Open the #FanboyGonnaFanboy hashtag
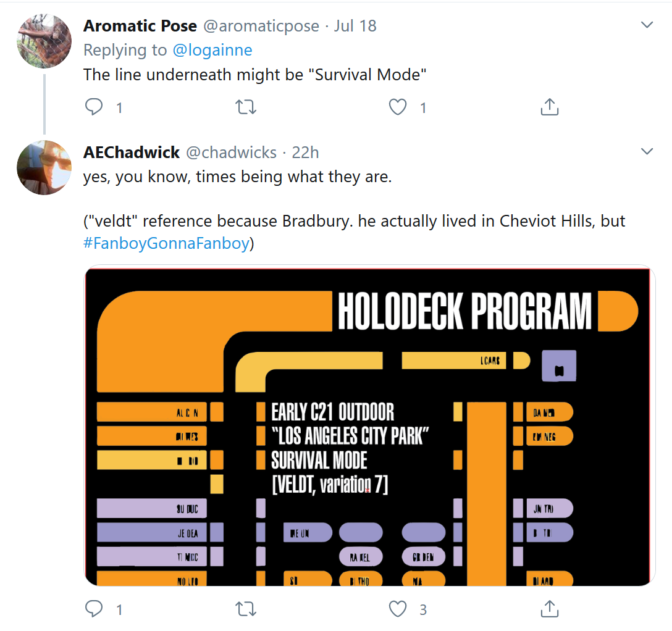 (166, 243)
